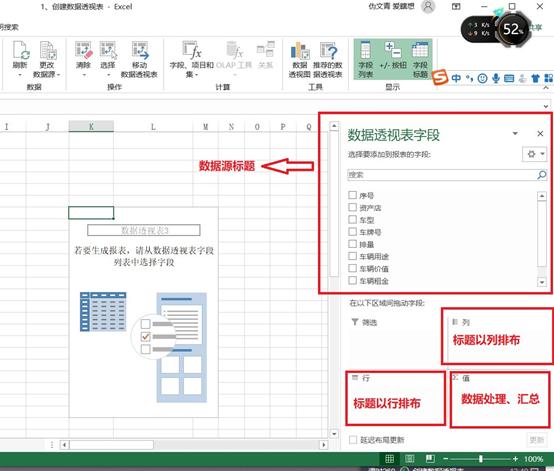Screen dimensions: 554x471
Task: Click the field list scroll down arrow
Action: pos(542,282)
